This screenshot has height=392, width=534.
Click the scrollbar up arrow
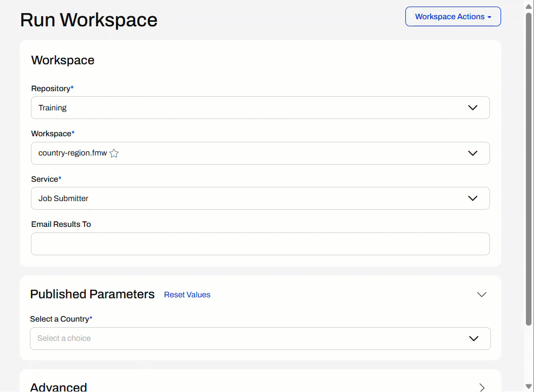click(528, 6)
